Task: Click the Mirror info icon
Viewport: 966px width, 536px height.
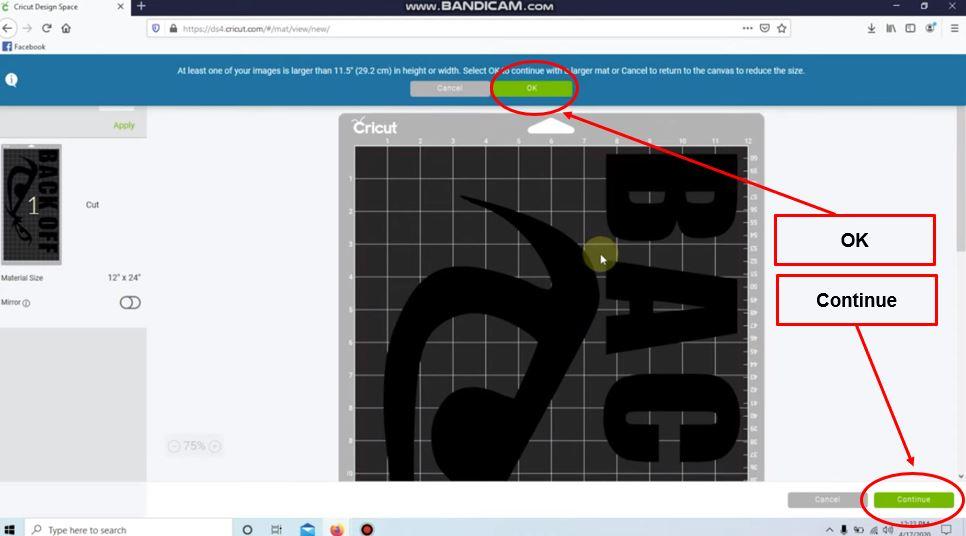Action: pyautogui.click(x=26, y=303)
